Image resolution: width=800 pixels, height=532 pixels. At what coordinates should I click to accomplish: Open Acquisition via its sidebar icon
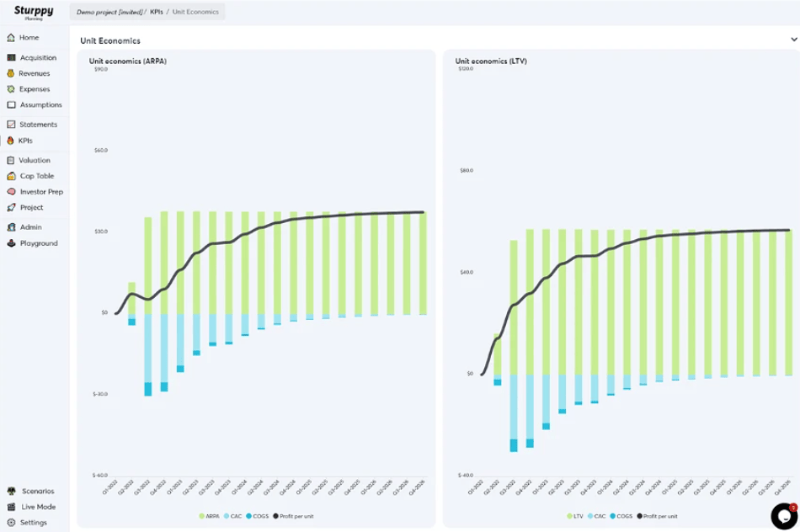pyautogui.click(x=11, y=58)
